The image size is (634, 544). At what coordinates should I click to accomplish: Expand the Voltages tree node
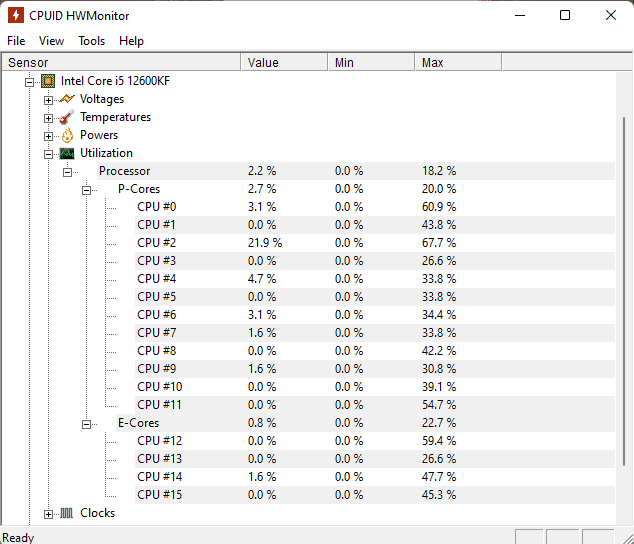[49, 100]
